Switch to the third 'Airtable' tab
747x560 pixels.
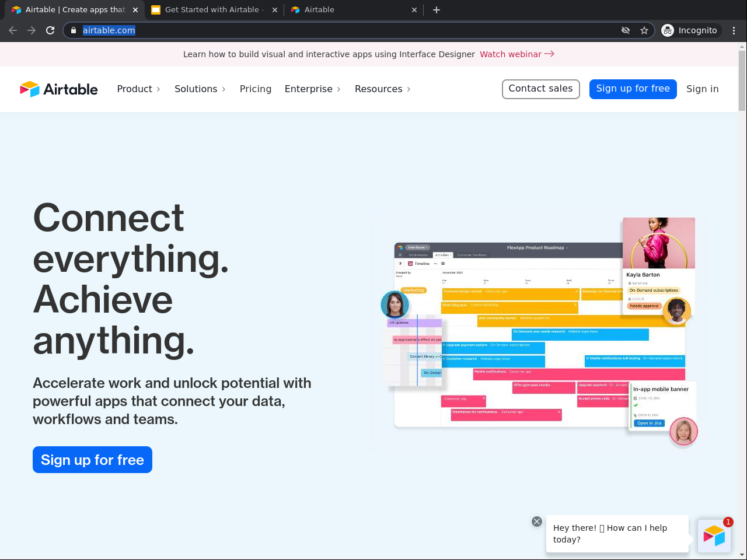point(354,10)
